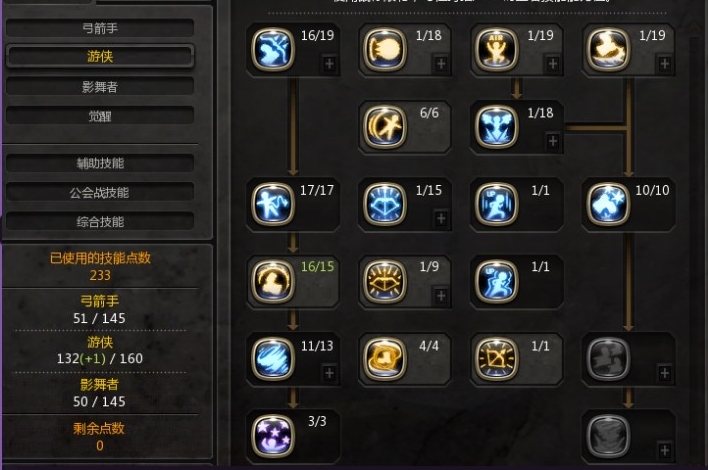Click the 4/4 golden spiral skill icon

point(385,358)
